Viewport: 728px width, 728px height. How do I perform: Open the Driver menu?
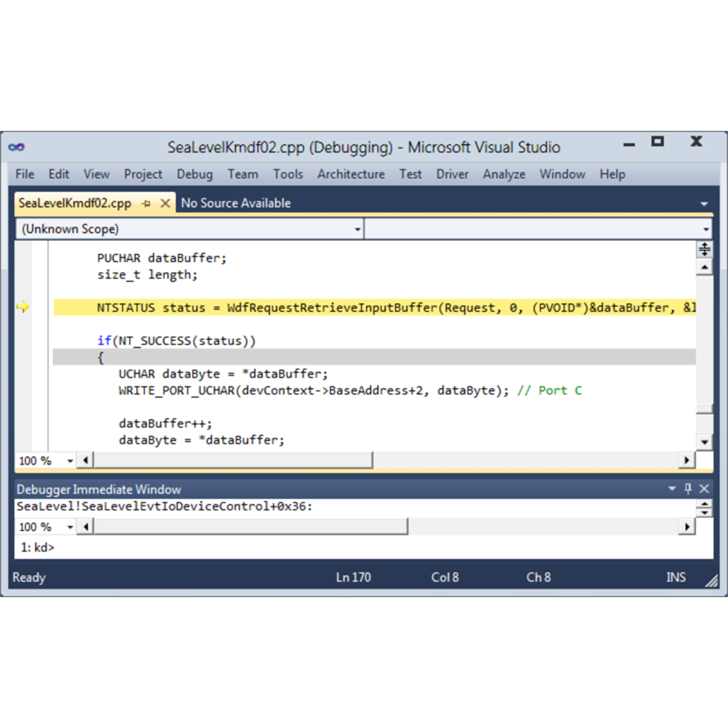pos(452,174)
